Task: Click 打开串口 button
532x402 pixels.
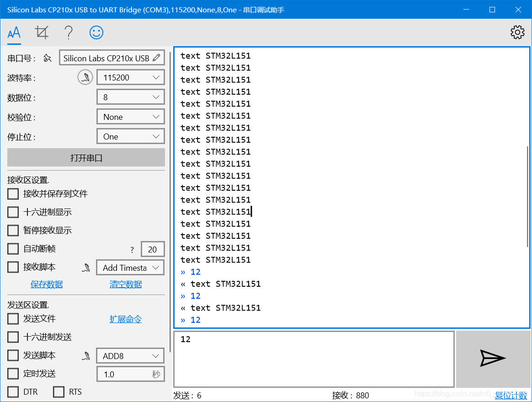Action: (86, 157)
